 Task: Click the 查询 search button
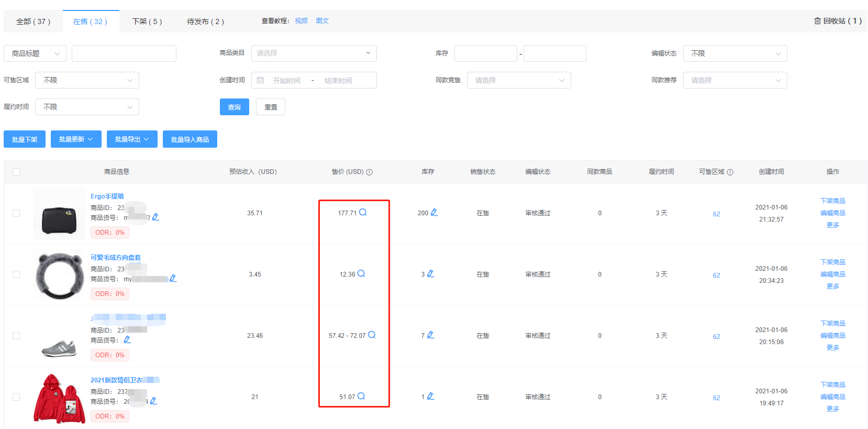(235, 107)
